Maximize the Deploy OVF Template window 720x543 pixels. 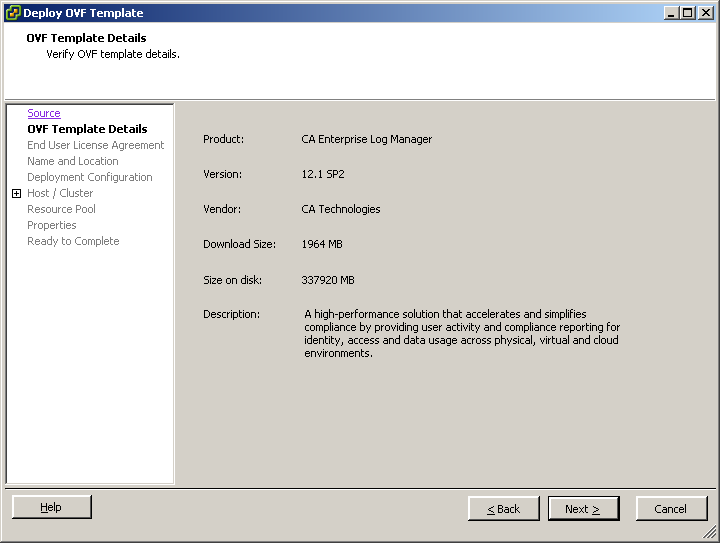[686, 13]
